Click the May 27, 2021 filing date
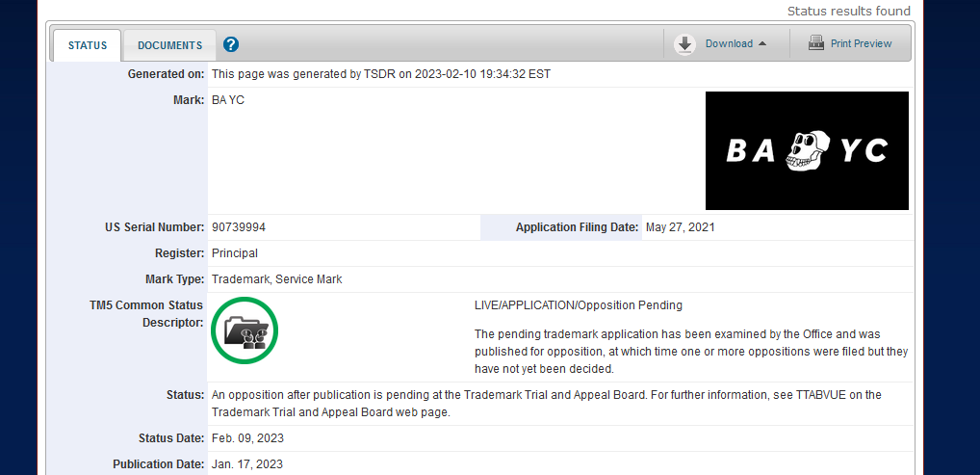Viewport: 980px width, 475px height. pos(680,227)
